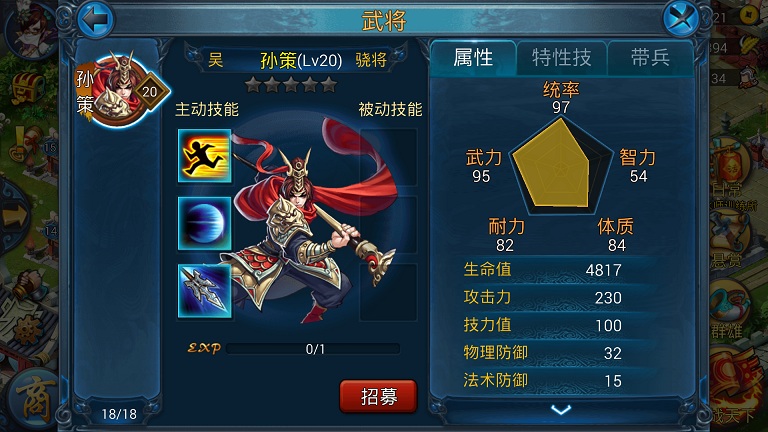This screenshot has height=432, width=768.
Task: Click the yellow arrow icon on left edge
Action: 14,216
